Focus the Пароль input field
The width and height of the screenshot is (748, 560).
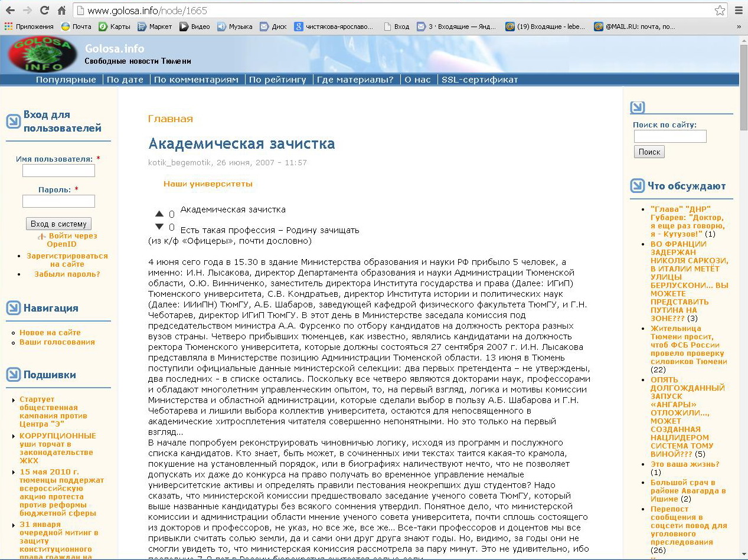[x=58, y=201]
